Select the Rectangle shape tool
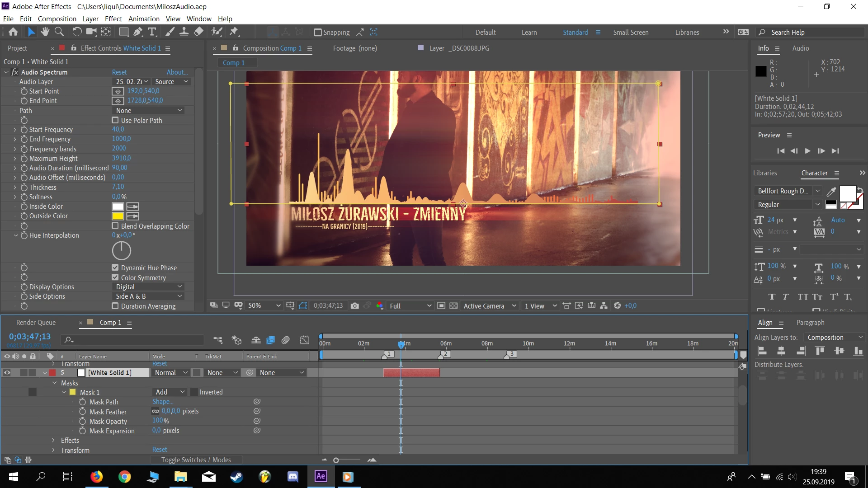The width and height of the screenshot is (868, 488). coord(123,32)
